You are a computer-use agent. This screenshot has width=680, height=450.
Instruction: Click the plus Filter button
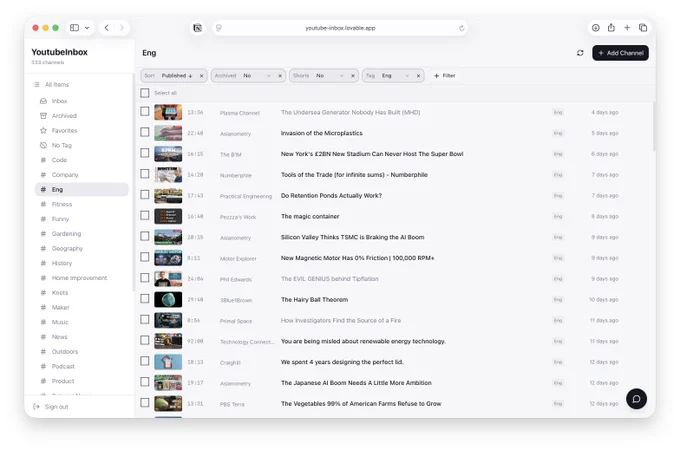point(445,76)
